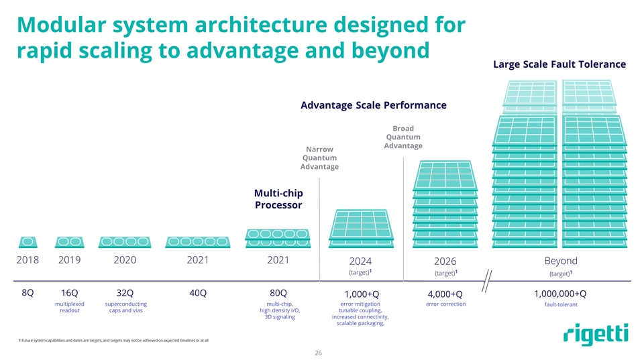Screen dimensions: 644x362
Task: Click the 'error mitigation tunable coupling' caption
Action: pos(360,314)
